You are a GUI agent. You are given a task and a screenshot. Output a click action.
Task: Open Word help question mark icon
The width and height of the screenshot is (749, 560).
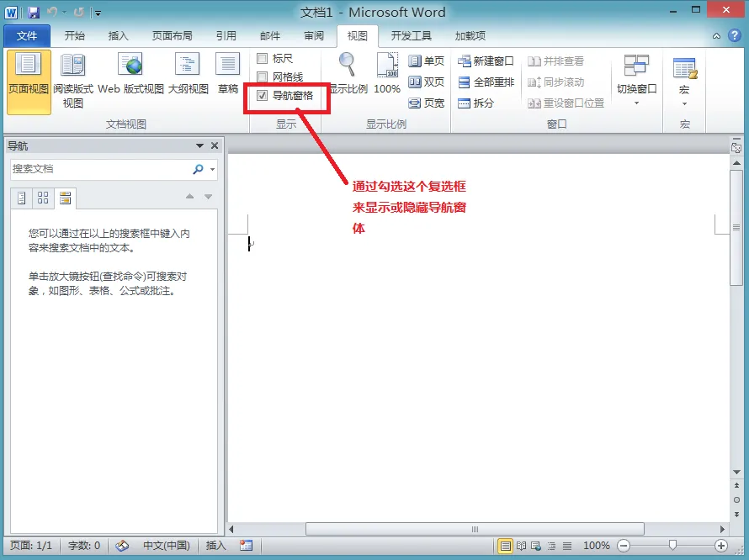(735, 35)
